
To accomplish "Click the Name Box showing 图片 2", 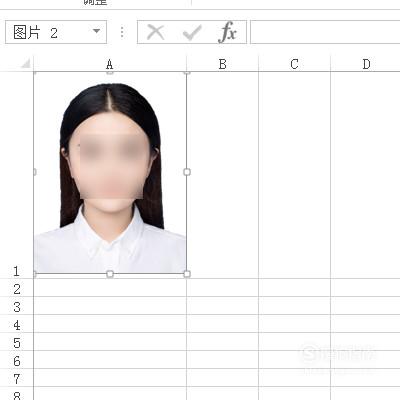I will pos(56,32).
